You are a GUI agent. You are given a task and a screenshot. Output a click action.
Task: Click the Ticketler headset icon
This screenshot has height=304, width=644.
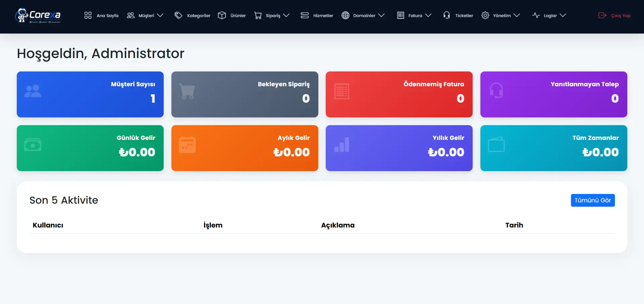point(446,15)
